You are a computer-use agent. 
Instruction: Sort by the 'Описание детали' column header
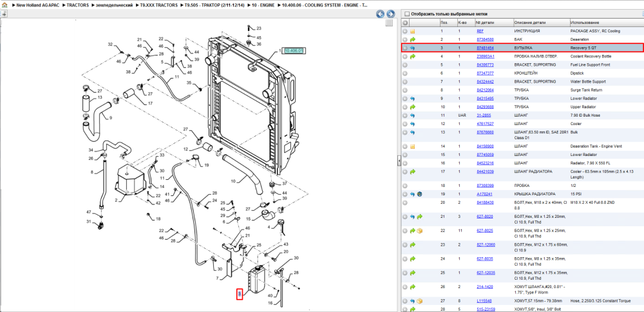point(542,23)
